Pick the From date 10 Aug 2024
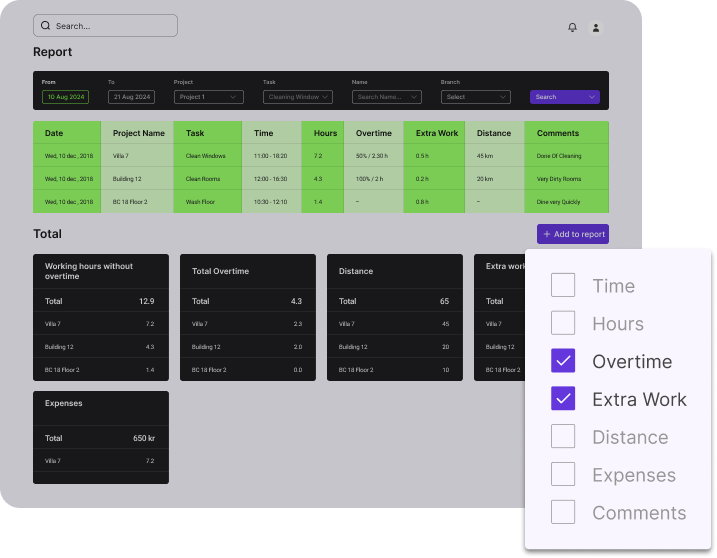Screen dimensions: 717x558 (x=66, y=97)
